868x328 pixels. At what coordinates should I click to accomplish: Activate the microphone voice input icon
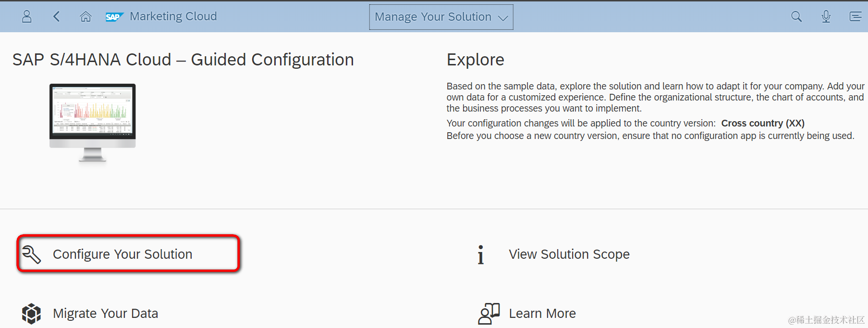pyautogui.click(x=826, y=17)
